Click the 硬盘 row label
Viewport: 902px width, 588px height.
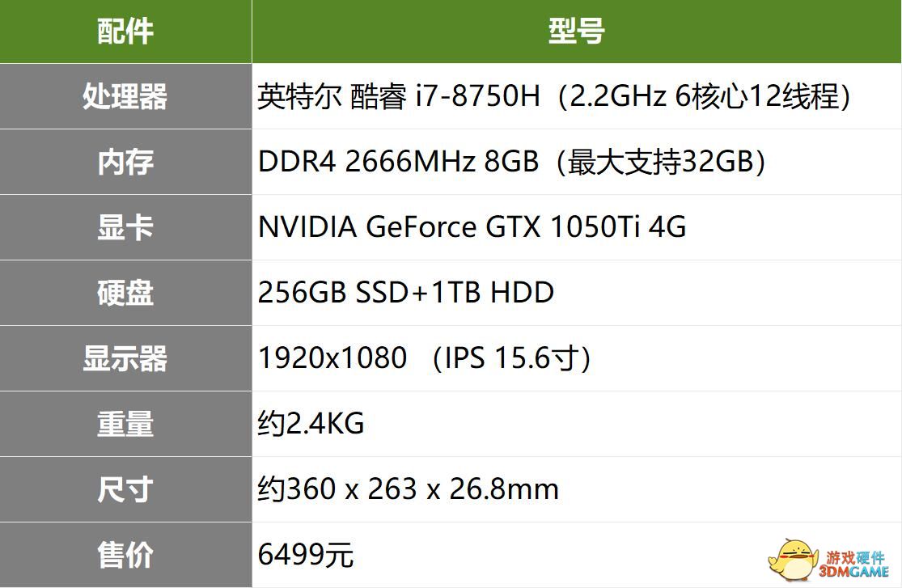[125, 293]
